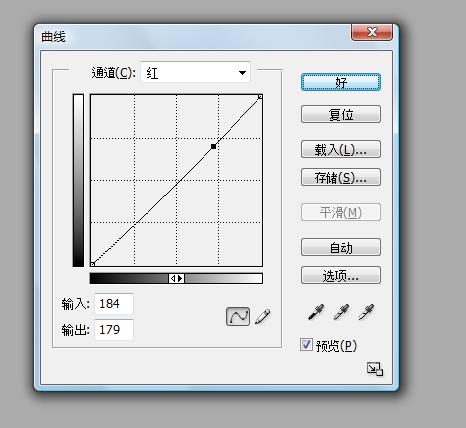Select the black control point on curve
This screenshot has width=466, height=428.
pyautogui.click(x=213, y=146)
